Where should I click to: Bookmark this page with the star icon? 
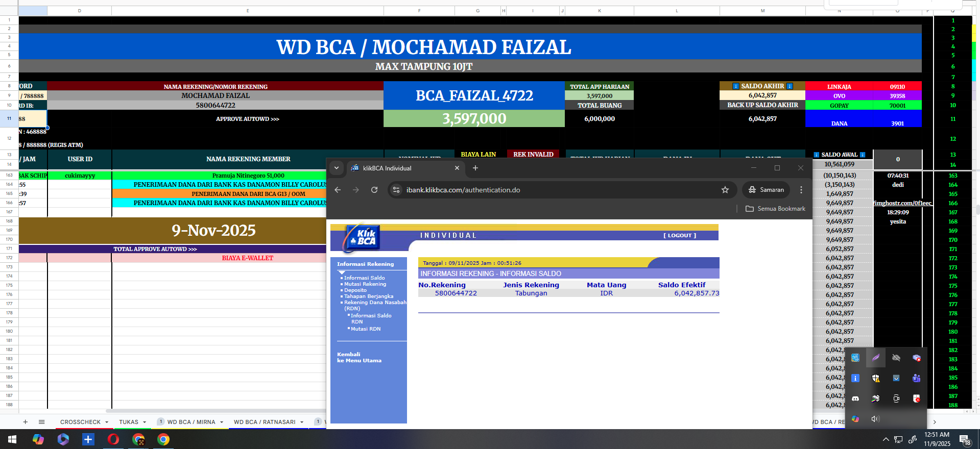point(725,190)
